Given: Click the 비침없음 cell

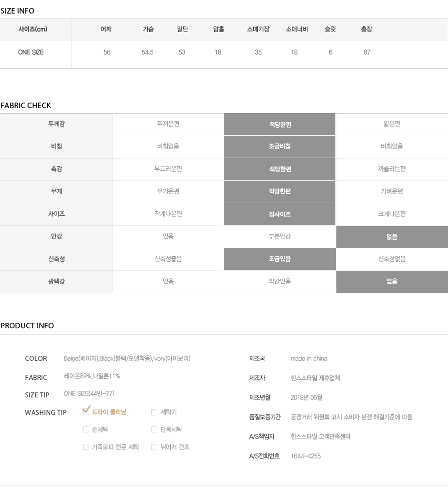Looking at the screenshot, I should (168, 146).
